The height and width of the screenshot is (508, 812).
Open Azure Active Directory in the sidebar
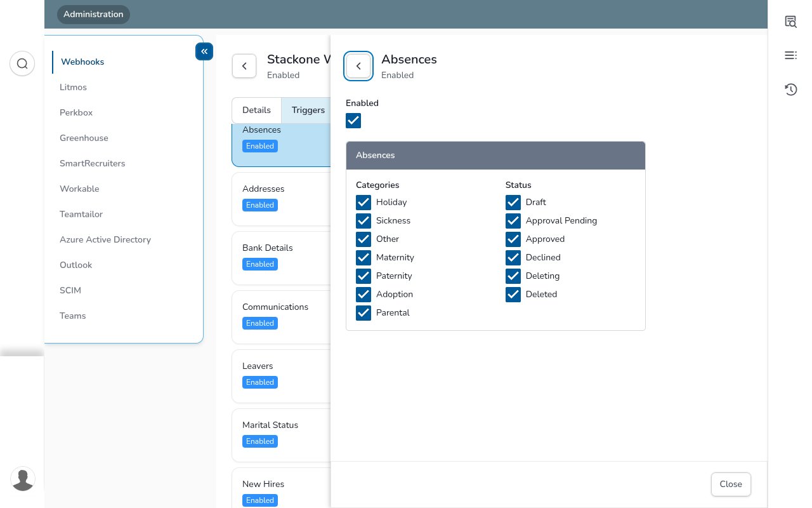click(105, 239)
